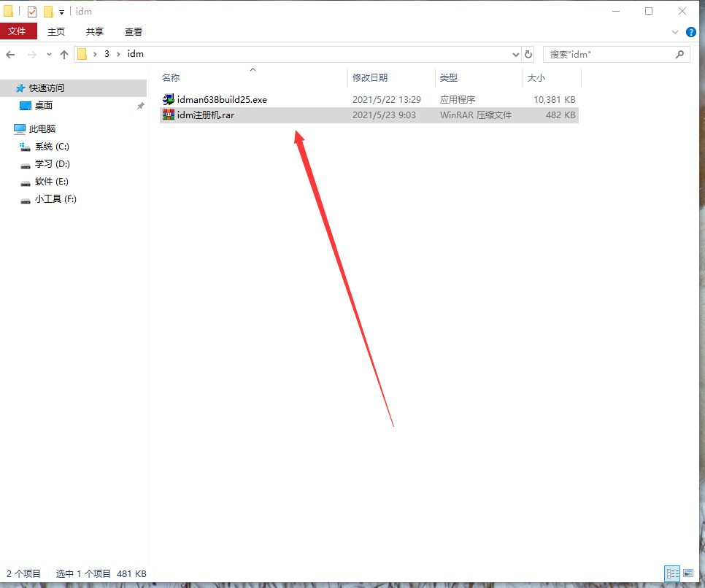The width and height of the screenshot is (705, 588).
Task: Click the idman638build25.exe application icon
Action: coord(169,99)
